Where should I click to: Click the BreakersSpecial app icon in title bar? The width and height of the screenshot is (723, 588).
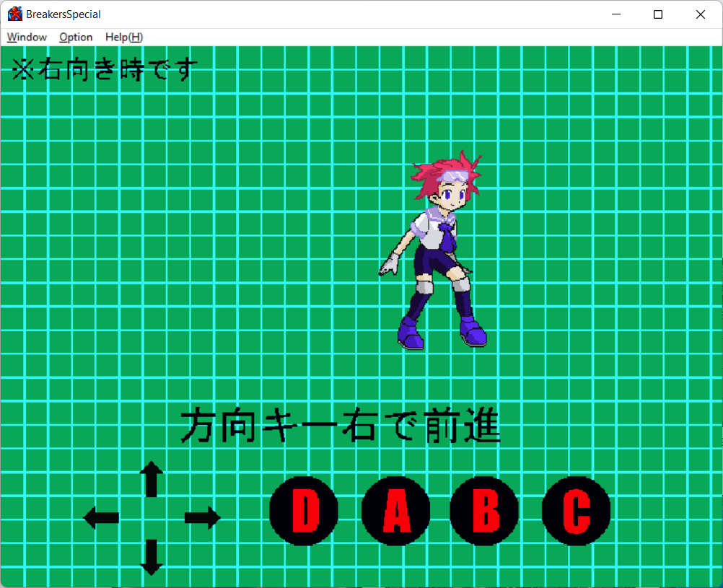pyautogui.click(x=14, y=14)
